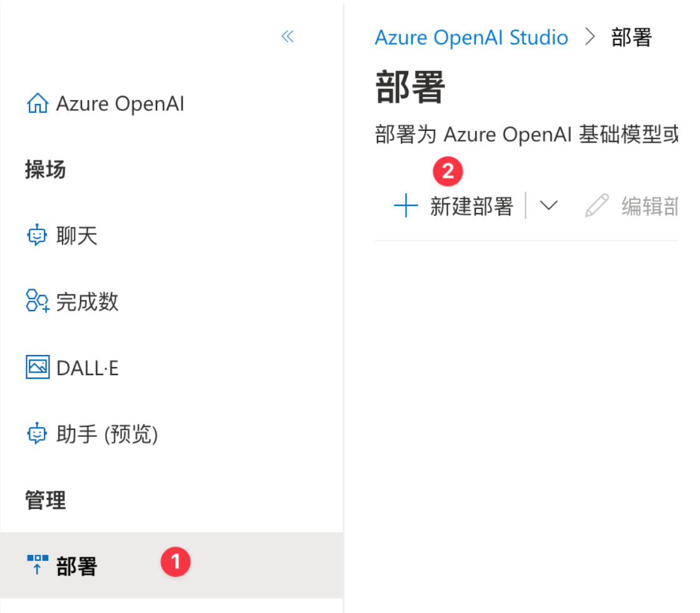Screen dimensions: 700x613
Task: Click the plus icon for 新建部署
Action: (x=406, y=205)
